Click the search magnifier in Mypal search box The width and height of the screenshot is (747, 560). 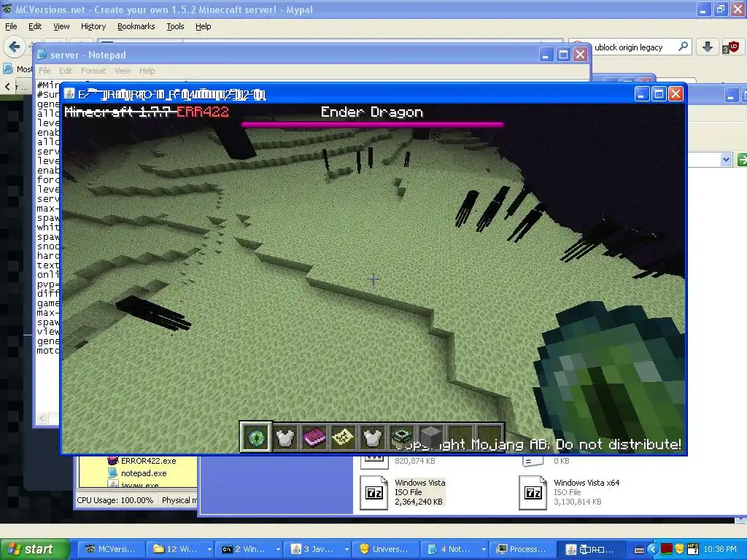[683, 47]
